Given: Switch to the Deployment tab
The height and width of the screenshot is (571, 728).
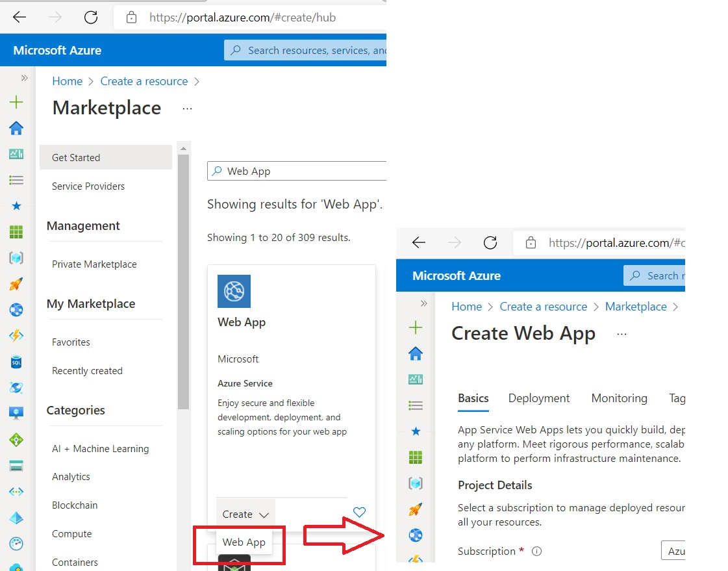Looking at the screenshot, I should click(538, 398).
